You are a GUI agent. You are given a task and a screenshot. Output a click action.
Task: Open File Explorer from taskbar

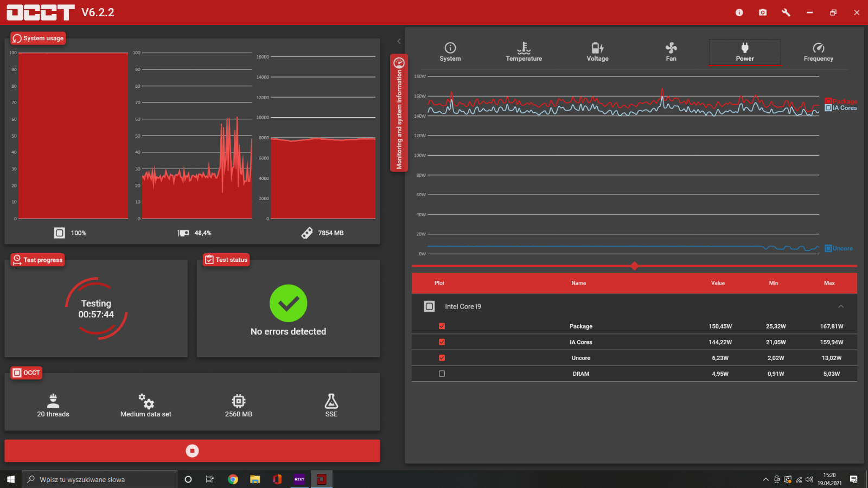tap(255, 479)
